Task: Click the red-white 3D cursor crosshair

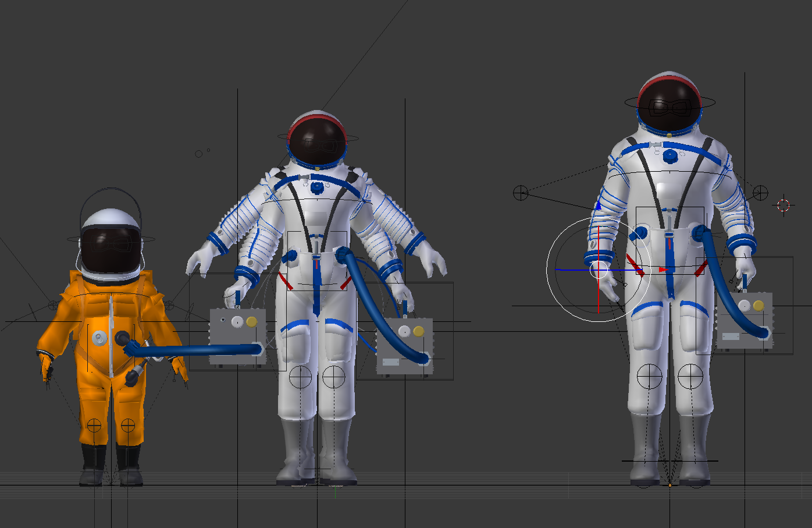Action: [783, 205]
